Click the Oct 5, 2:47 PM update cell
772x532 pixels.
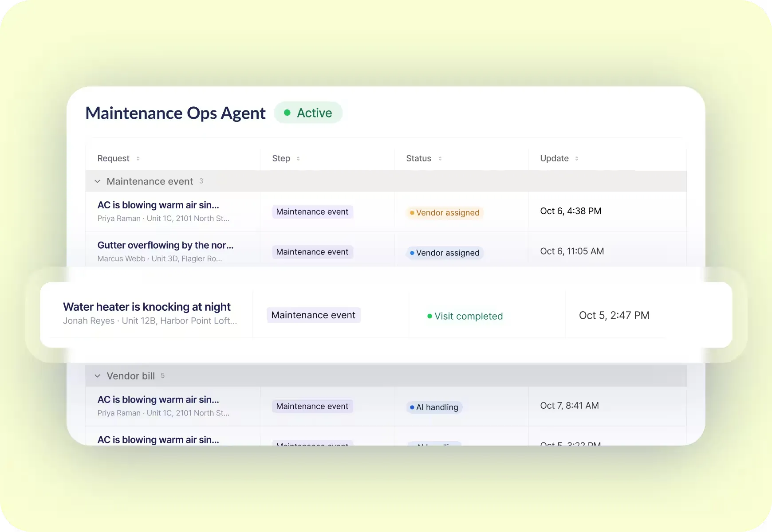[614, 315]
